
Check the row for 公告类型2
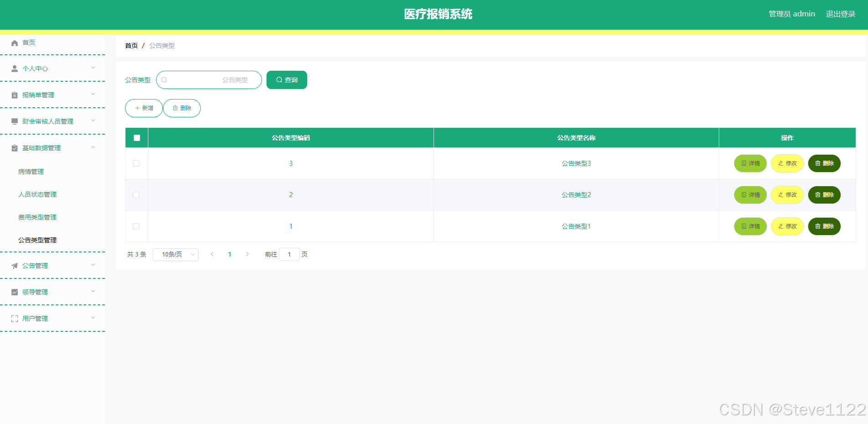136,195
